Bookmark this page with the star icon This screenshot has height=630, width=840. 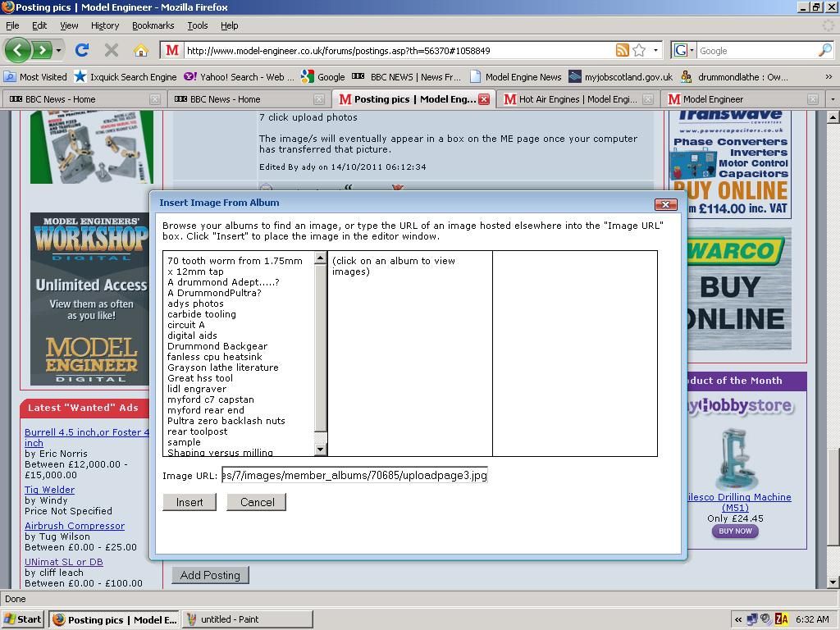pos(639,50)
